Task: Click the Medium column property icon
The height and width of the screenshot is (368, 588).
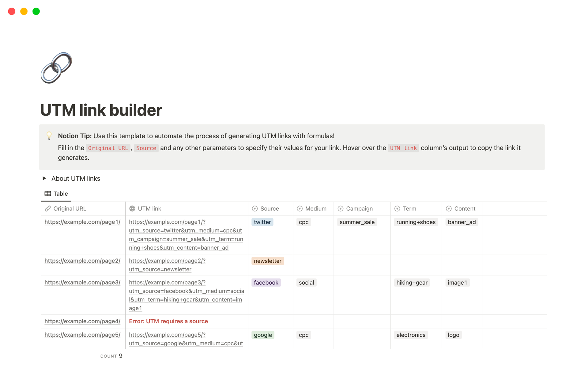Action: click(300, 208)
